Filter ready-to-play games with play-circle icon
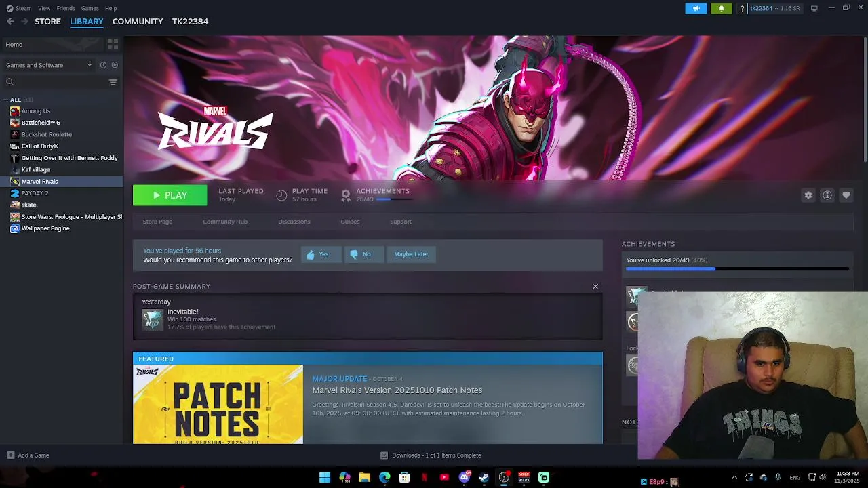The width and height of the screenshot is (868, 488). click(115, 65)
